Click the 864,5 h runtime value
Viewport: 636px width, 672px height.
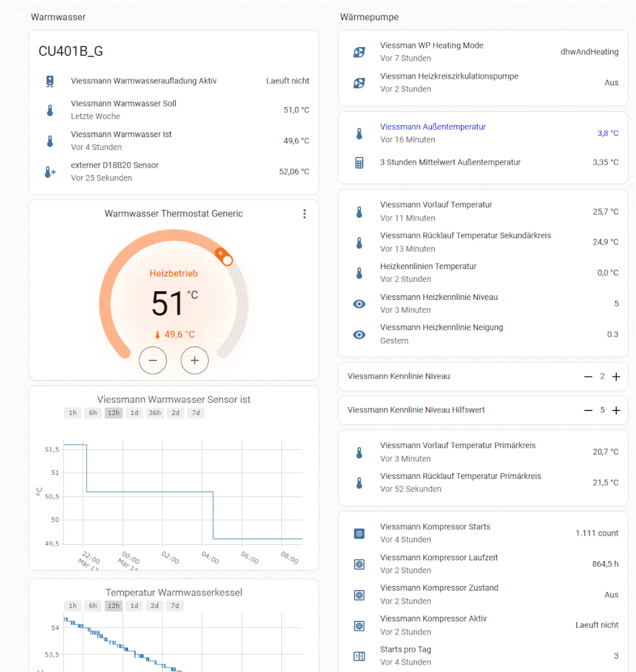coord(605,564)
